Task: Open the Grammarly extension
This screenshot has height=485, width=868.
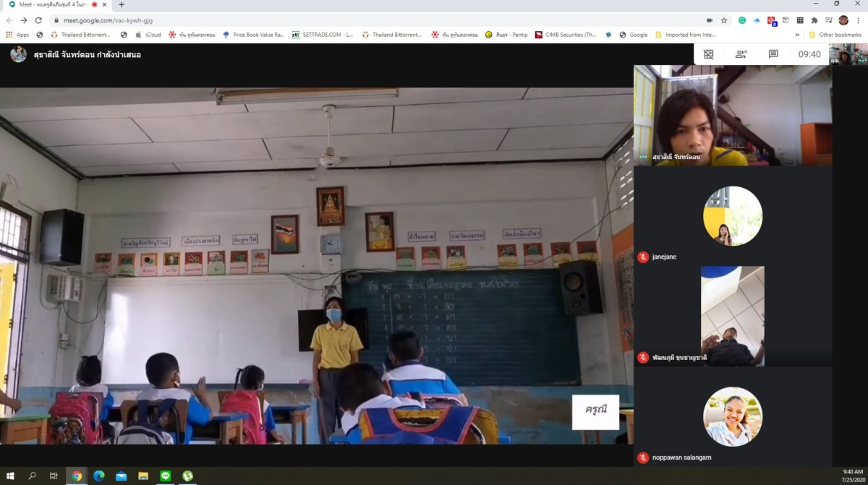Action: pyautogui.click(x=742, y=20)
